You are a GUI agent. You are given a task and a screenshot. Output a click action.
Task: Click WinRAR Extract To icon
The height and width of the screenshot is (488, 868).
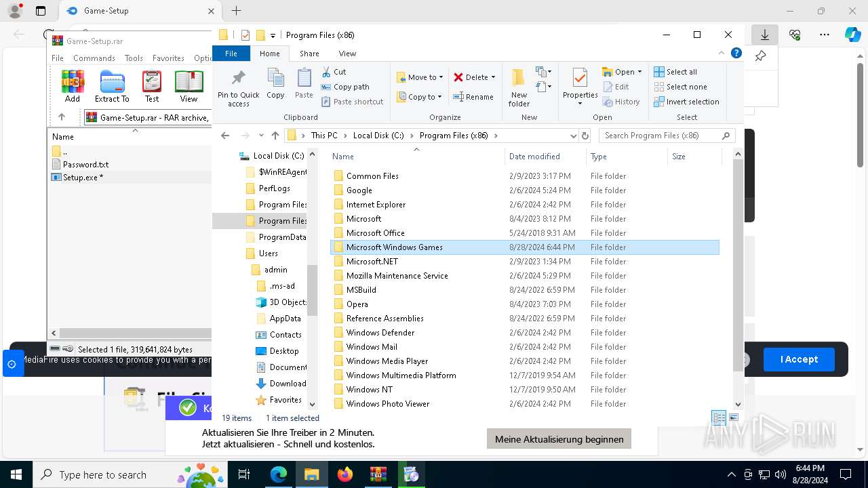(x=112, y=86)
